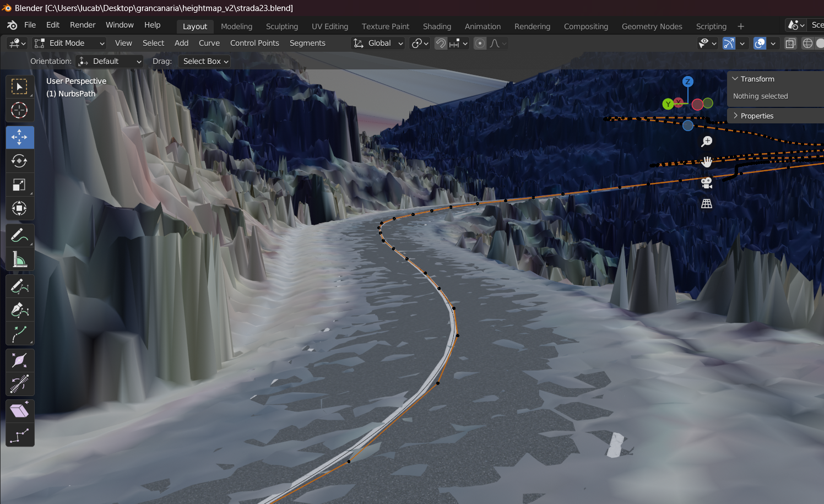Toggle camera view icon in viewport

click(707, 183)
